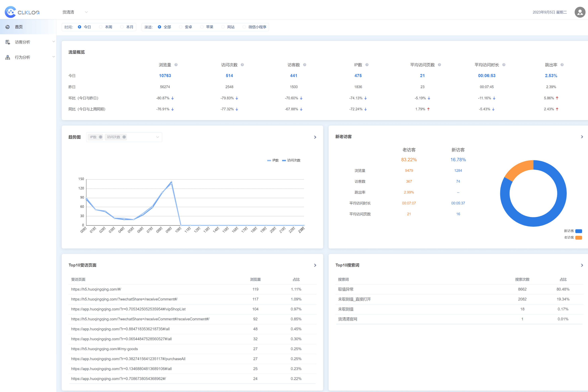The width and height of the screenshot is (588, 392).
Task: Click help icon next to 浏览量
Action: 176,65
